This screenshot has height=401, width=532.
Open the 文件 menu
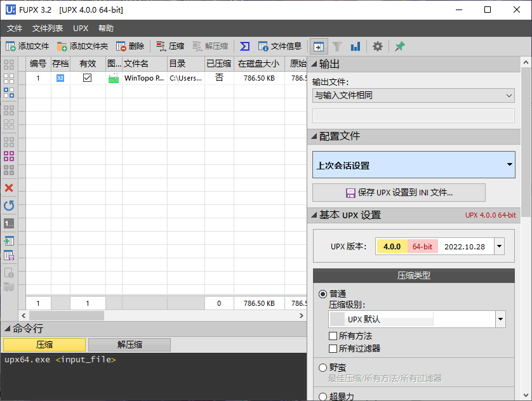(15, 29)
